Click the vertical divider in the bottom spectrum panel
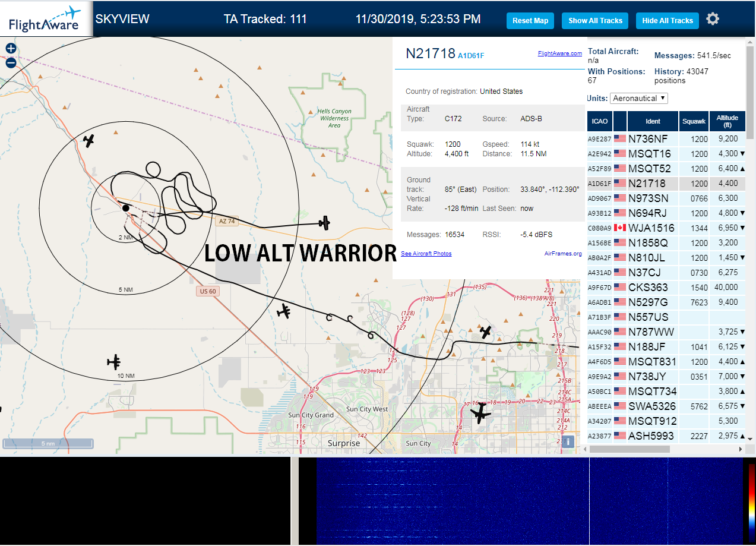756x546 pixels. pyautogui.click(x=295, y=501)
